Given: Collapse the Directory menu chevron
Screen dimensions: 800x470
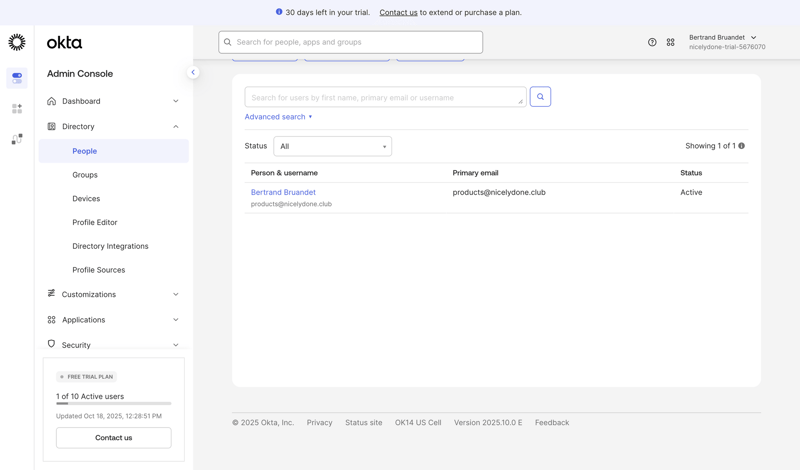Looking at the screenshot, I should (x=176, y=127).
